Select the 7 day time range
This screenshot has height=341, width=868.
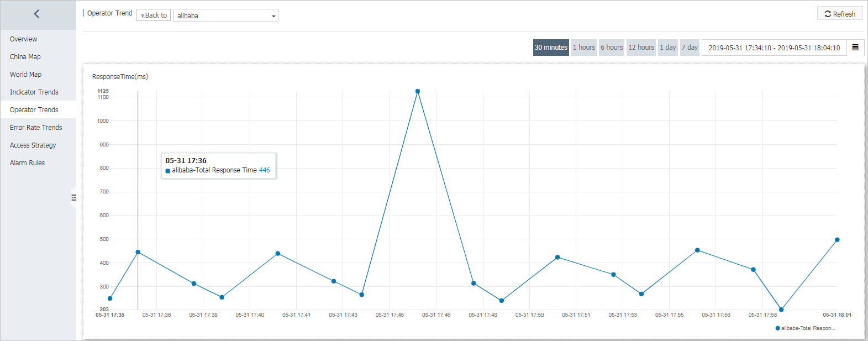point(690,48)
